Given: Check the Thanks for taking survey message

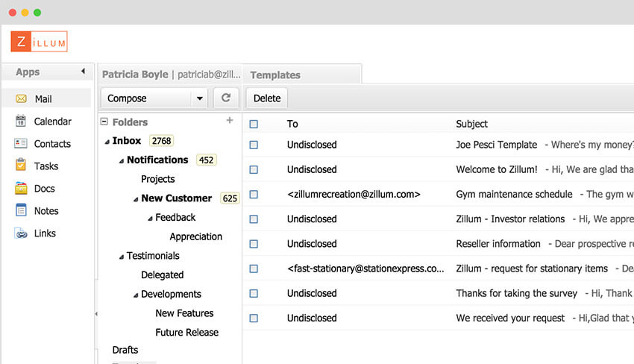Looking at the screenshot, I should click(x=254, y=294).
